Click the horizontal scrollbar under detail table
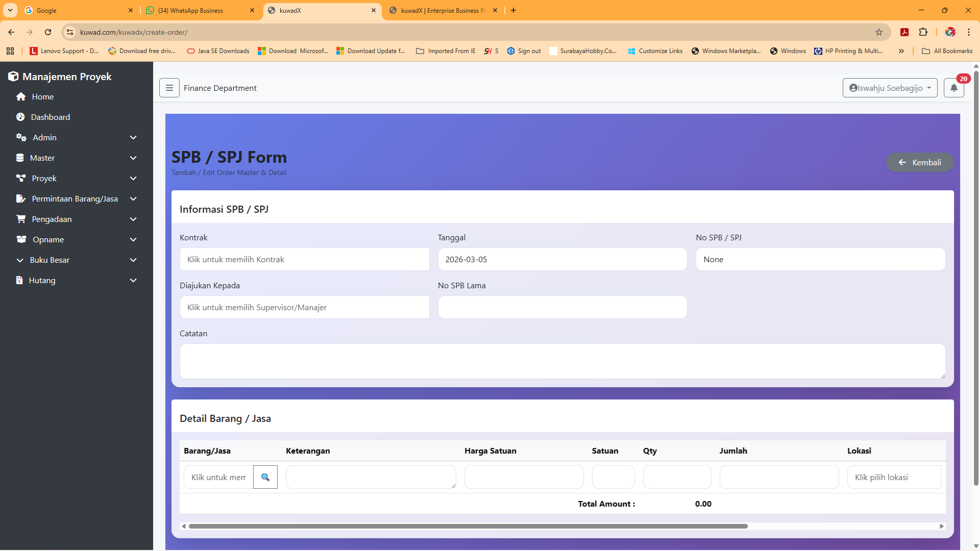The height and width of the screenshot is (551, 980). point(468,526)
